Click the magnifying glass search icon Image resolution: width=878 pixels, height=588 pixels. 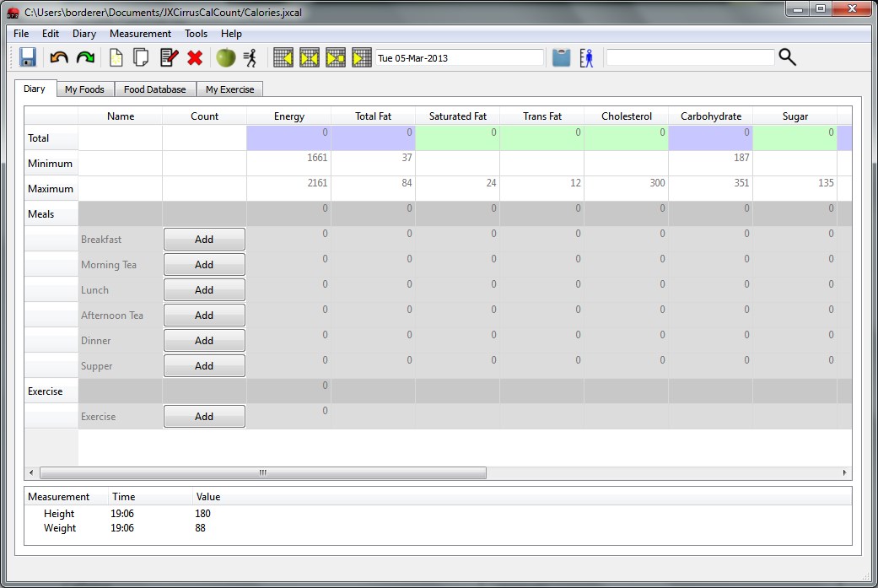(x=787, y=57)
